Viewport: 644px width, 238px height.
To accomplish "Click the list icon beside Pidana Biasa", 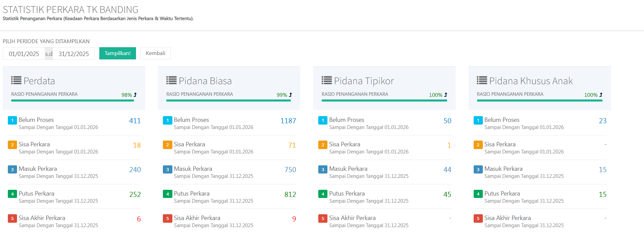I will tap(171, 80).
